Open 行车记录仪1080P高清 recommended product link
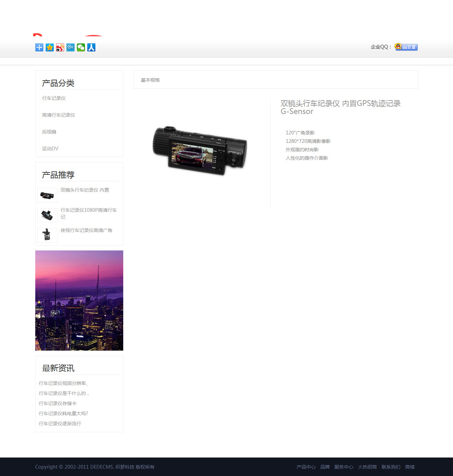Screen dimensions: 453x476 coord(88,210)
